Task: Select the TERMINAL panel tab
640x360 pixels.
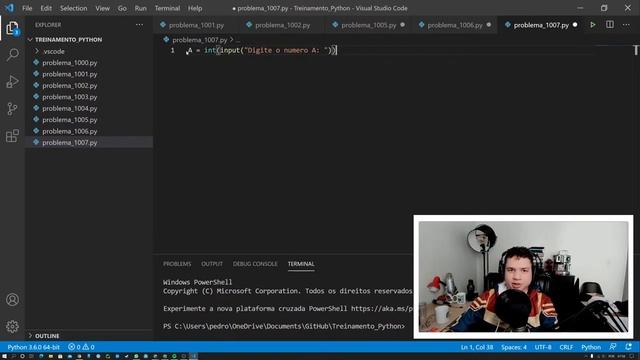Action: click(x=301, y=264)
